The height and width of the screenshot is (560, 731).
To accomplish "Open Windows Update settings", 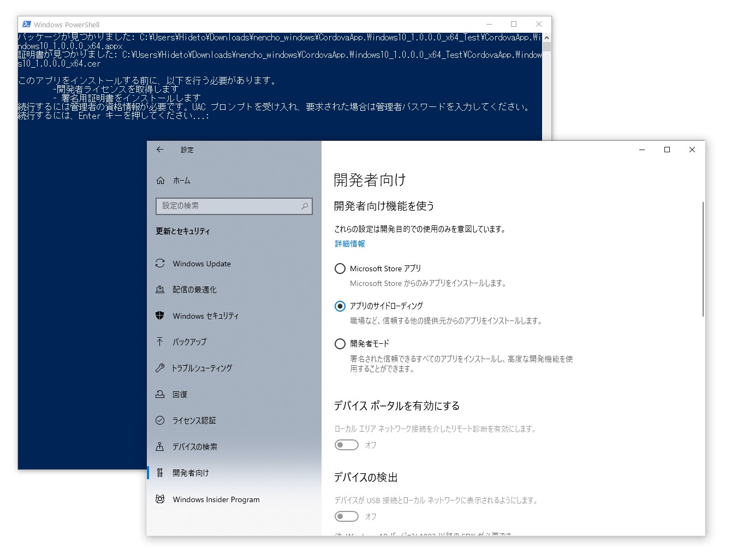I will point(201,264).
